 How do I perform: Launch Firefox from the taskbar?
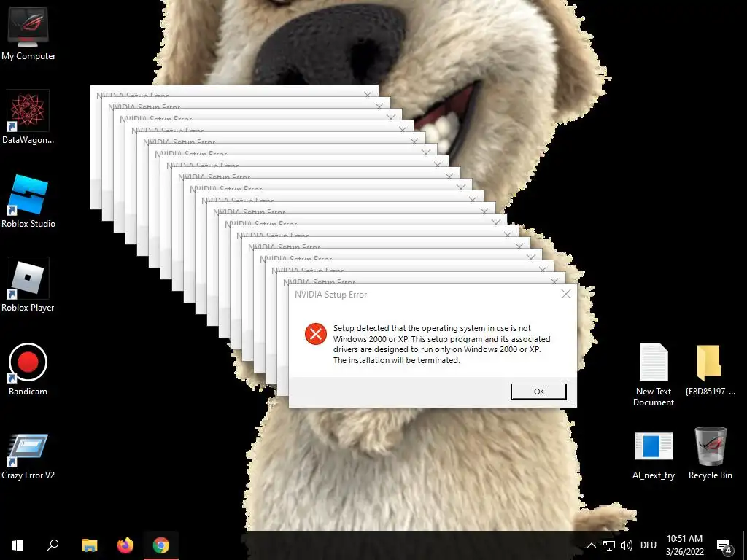pyautogui.click(x=125, y=545)
